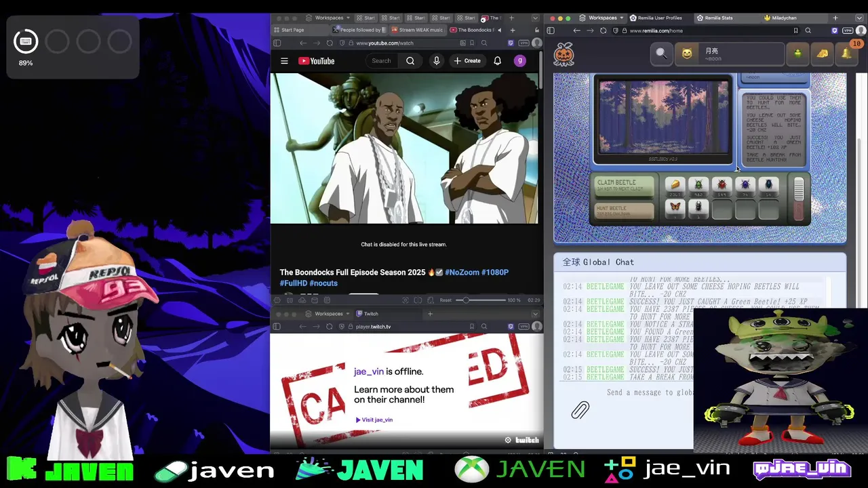The width and height of the screenshot is (868, 488).
Task: Click the green beetle icon button
Action: point(797,54)
